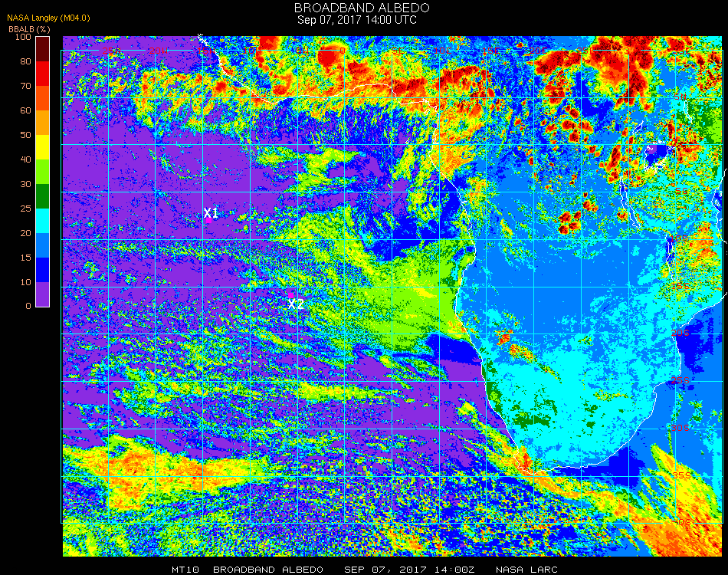Select the cyan 20-25 colorbar segment
This screenshot has width=728, height=575.
(x=42, y=221)
